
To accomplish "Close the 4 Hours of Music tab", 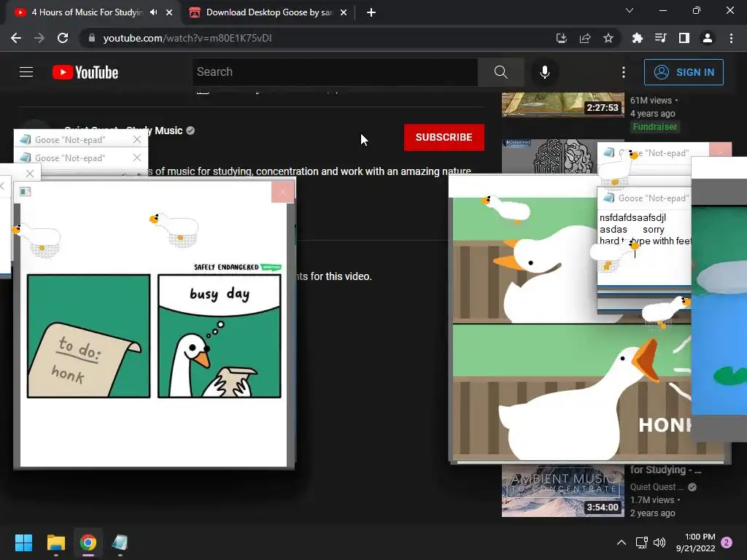I will 169,12.
